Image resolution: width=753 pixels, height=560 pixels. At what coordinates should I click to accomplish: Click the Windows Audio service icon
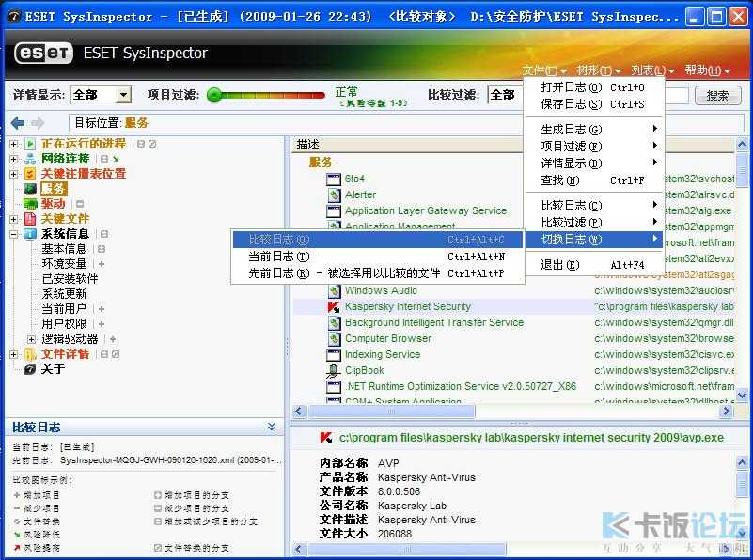coord(335,290)
